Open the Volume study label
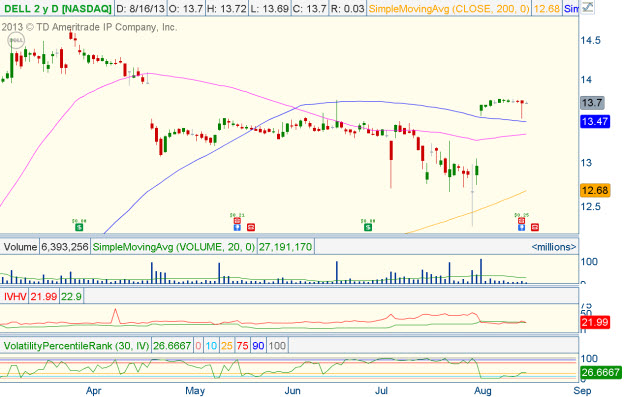This screenshot has width=625, height=397. pyautogui.click(x=20, y=247)
